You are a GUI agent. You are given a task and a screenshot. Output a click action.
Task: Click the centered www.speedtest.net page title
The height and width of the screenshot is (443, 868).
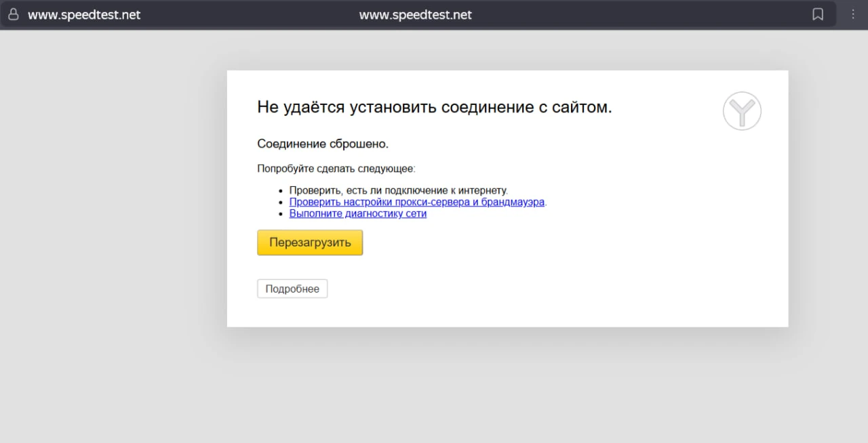coord(415,15)
